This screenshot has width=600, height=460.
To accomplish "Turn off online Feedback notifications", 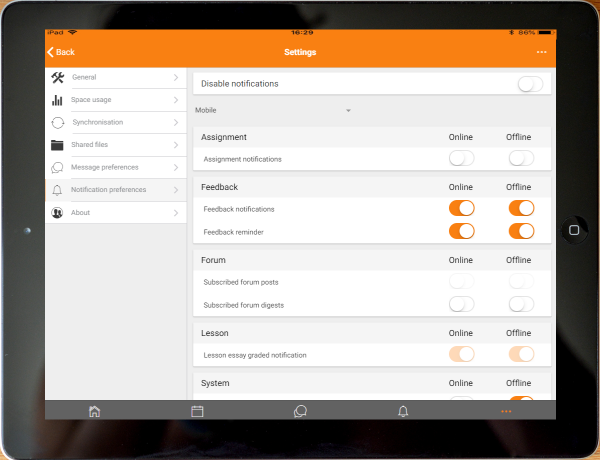I will tap(461, 208).
